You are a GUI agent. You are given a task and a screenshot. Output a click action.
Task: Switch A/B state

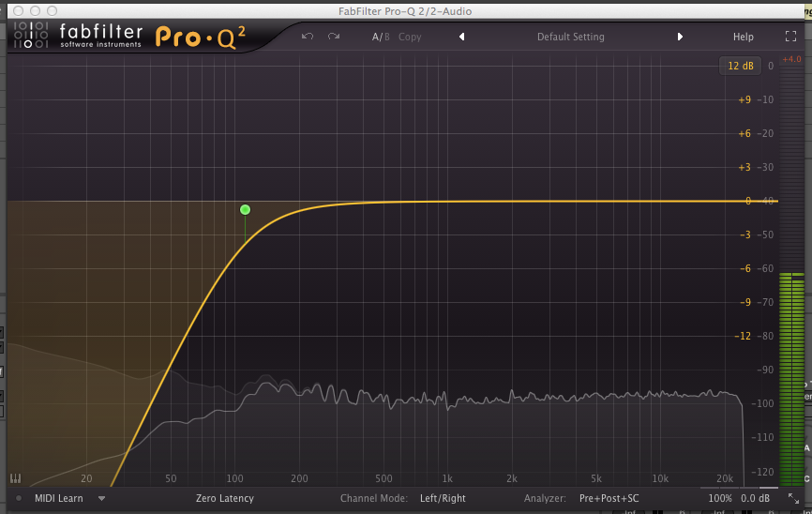pos(381,37)
